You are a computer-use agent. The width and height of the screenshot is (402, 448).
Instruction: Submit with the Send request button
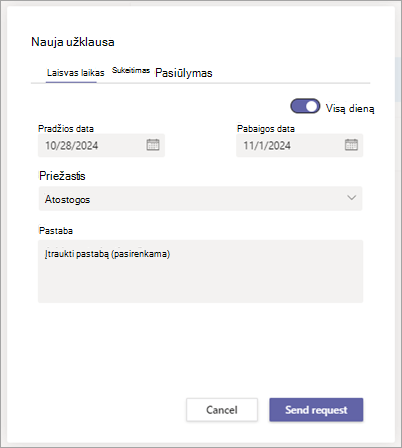point(316,410)
